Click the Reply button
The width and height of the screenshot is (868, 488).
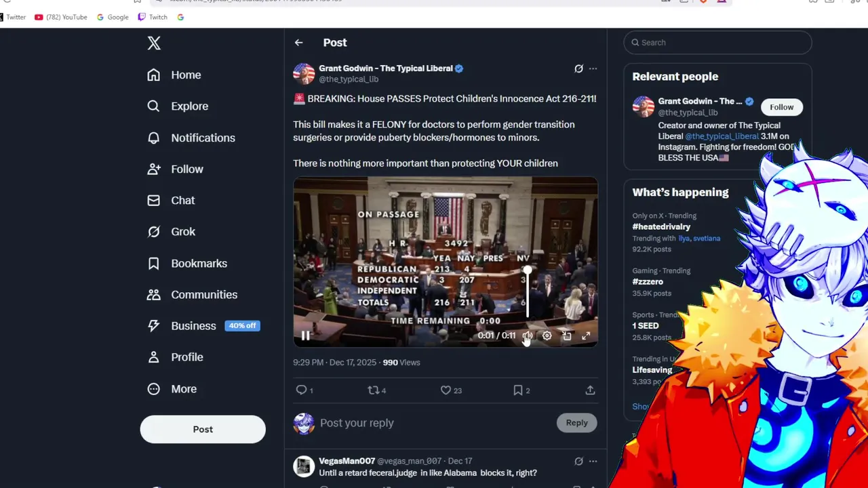click(x=576, y=423)
